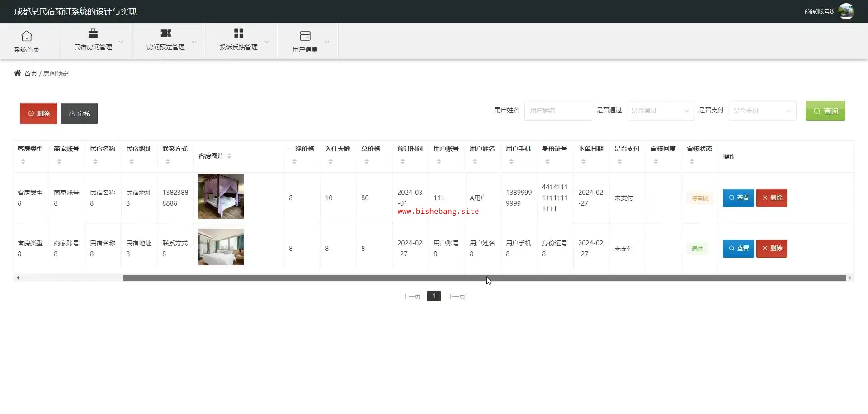The height and width of the screenshot is (414, 868).
Task: Click the 通过 status tag
Action: [697, 249]
